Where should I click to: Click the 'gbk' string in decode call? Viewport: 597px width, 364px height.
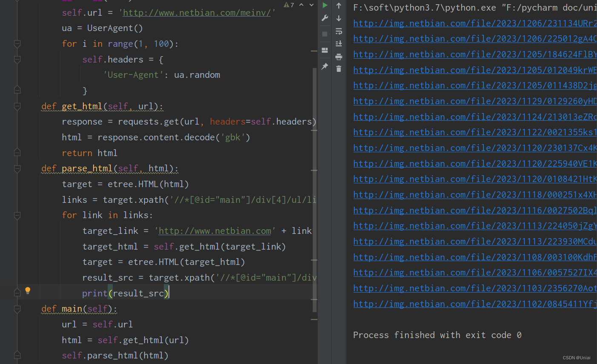click(233, 137)
